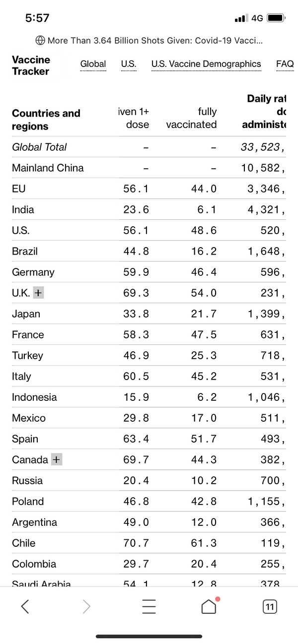The image size is (298, 644).
Task: Go to the browser home page
Action: 209,606
